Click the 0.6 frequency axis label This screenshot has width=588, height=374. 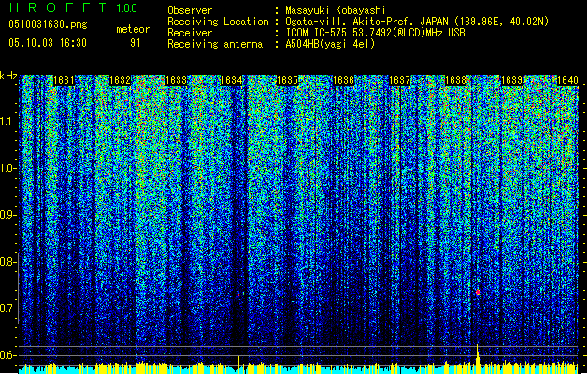(x=8, y=354)
